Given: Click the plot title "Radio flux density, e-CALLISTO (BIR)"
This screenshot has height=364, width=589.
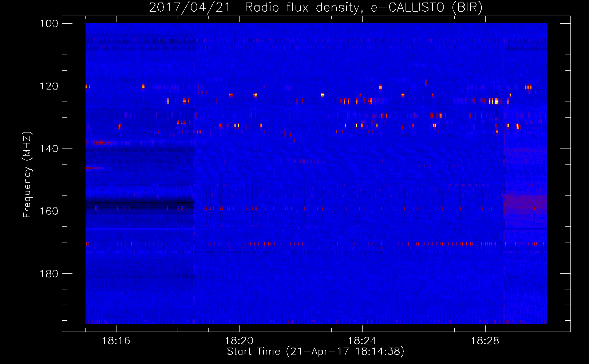Looking at the screenshot, I should pos(363,8).
